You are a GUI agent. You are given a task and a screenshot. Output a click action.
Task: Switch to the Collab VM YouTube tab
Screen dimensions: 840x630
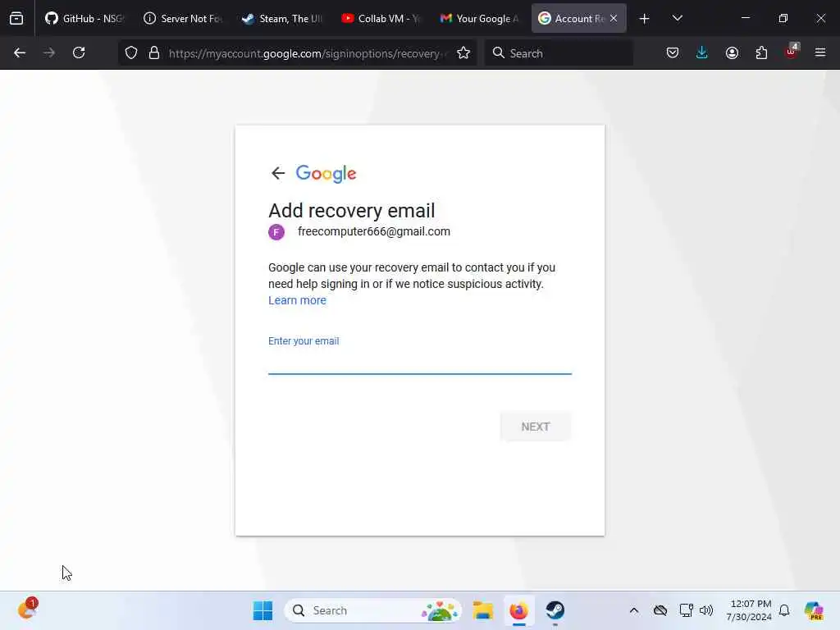tap(380, 18)
